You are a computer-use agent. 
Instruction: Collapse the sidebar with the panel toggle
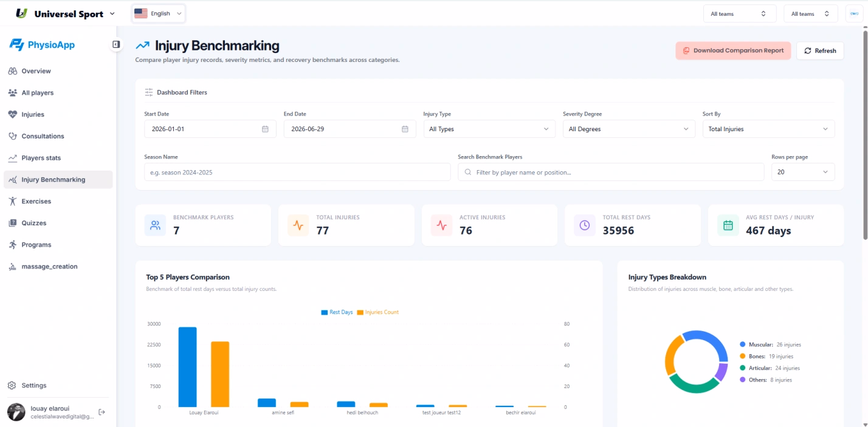tap(116, 44)
